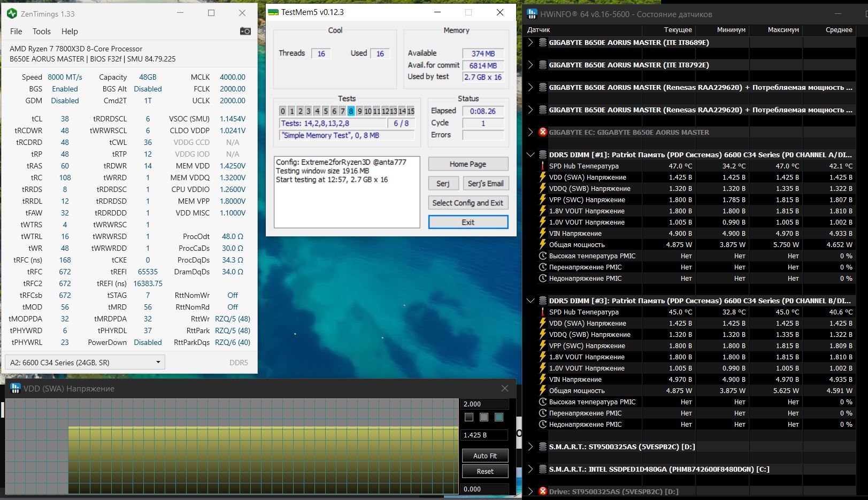Expand the GIGABYTE EC sensor group

tap(531, 132)
